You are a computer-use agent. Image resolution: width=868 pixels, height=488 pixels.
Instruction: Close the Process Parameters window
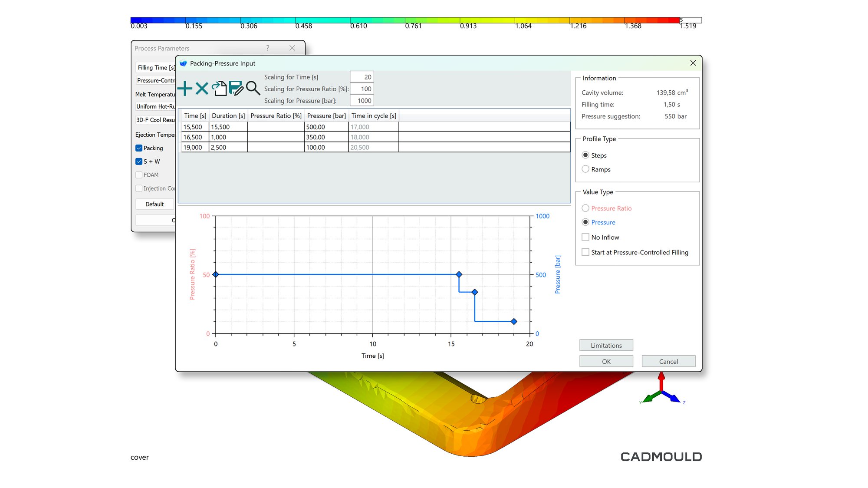pyautogui.click(x=292, y=48)
